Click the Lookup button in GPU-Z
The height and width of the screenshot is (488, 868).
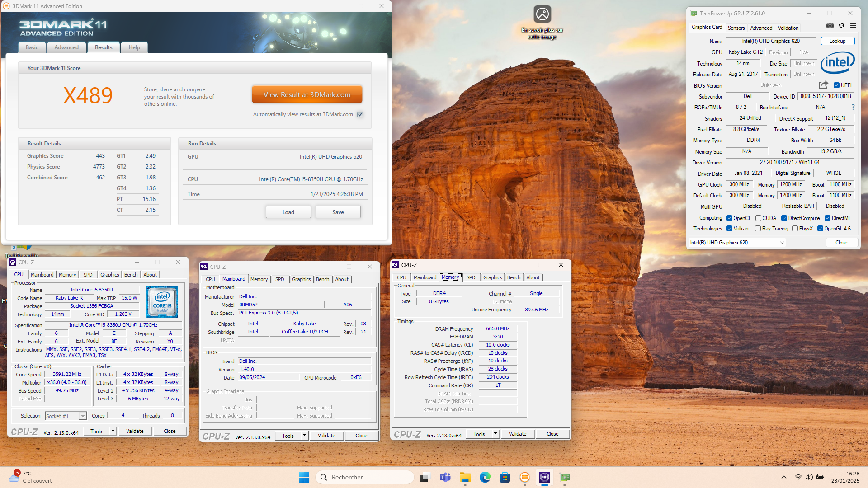click(x=837, y=41)
